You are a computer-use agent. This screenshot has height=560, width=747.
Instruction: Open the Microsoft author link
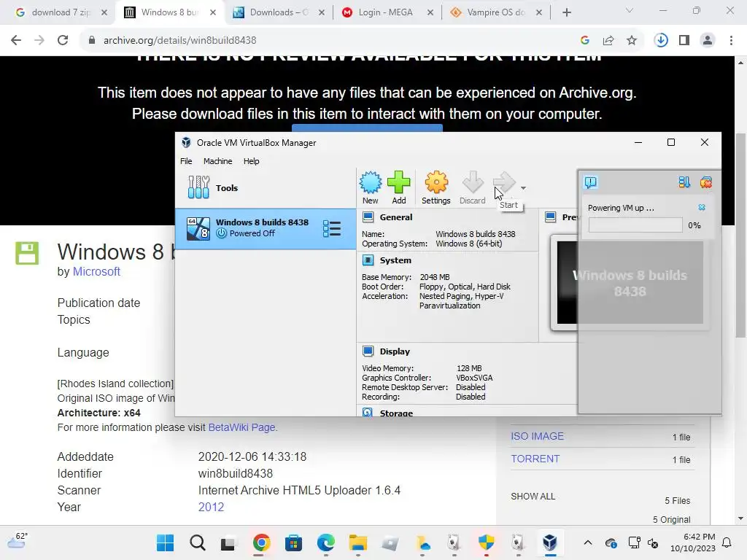coord(96,271)
